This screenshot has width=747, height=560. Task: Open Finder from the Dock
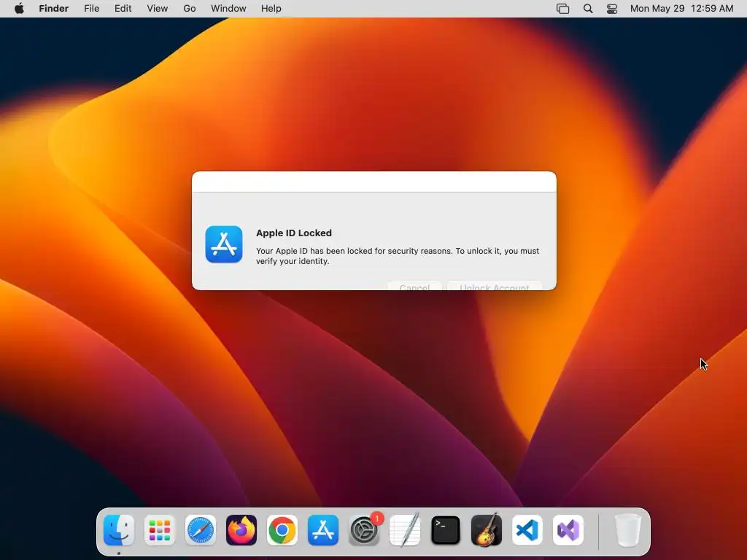click(119, 530)
